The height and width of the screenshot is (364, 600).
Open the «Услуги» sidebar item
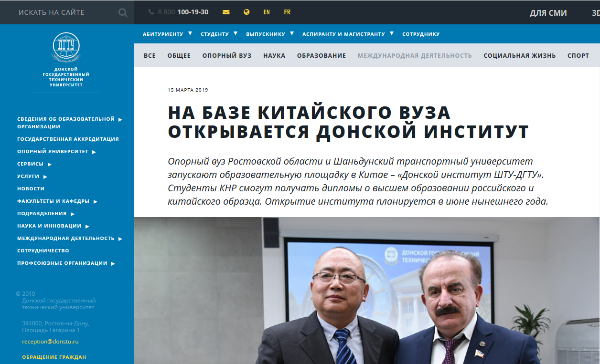coord(28,177)
